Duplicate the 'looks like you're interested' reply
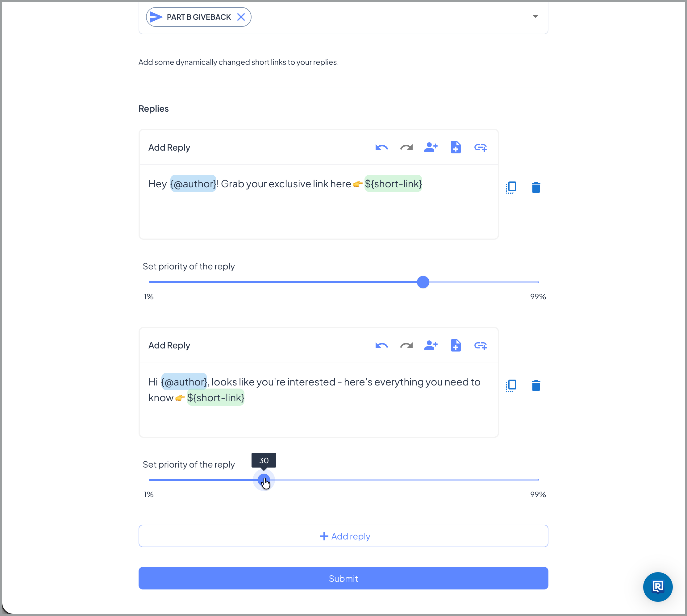The width and height of the screenshot is (687, 616). click(511, 385)
